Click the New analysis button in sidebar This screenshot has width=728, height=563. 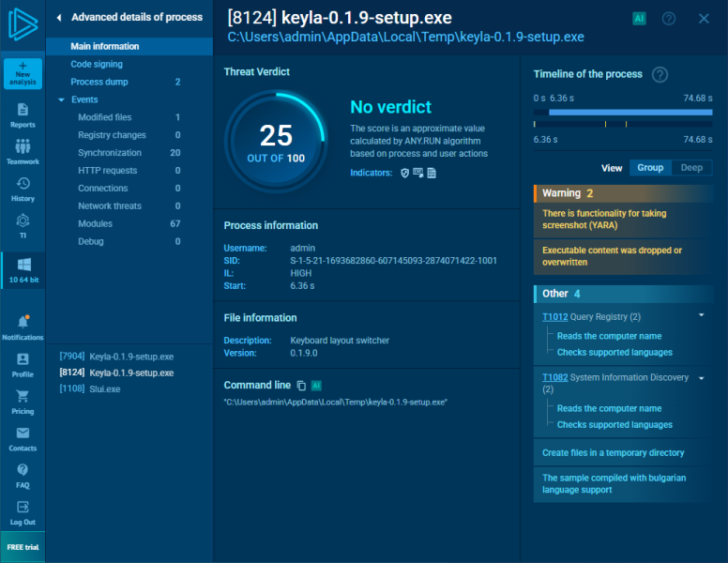coord(23,74)
